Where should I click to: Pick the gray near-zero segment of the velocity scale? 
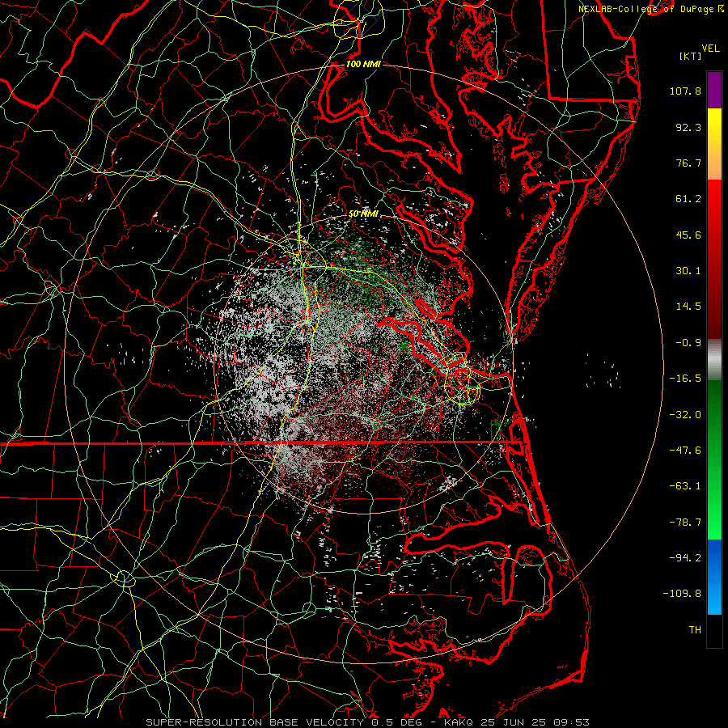click(714, 360)
